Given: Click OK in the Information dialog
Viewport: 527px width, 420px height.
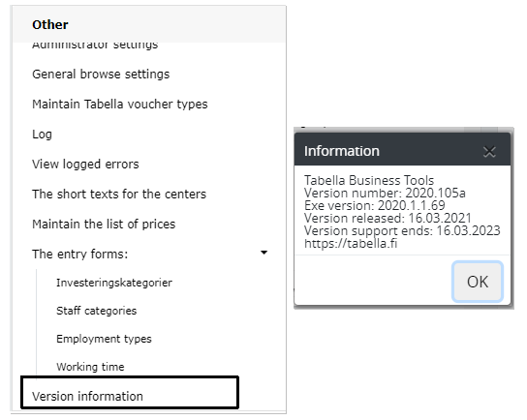Looking at the screenshot, I should click(478, 282).
